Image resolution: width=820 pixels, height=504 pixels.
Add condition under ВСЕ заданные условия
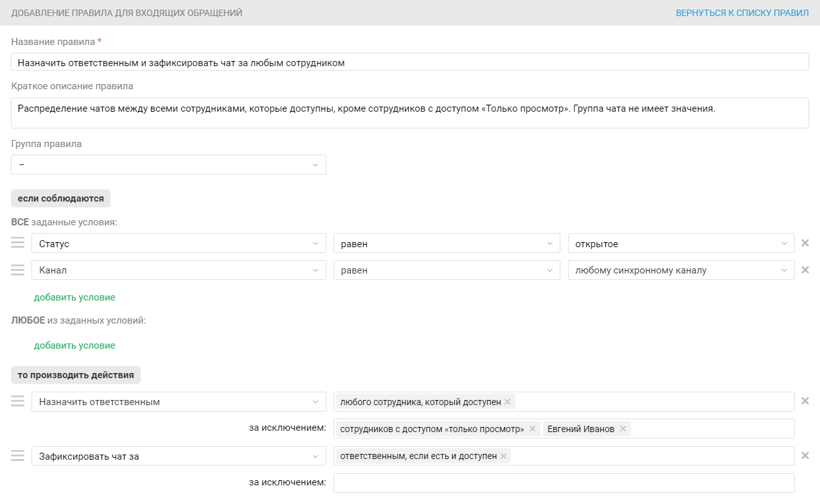pos(75,297)
